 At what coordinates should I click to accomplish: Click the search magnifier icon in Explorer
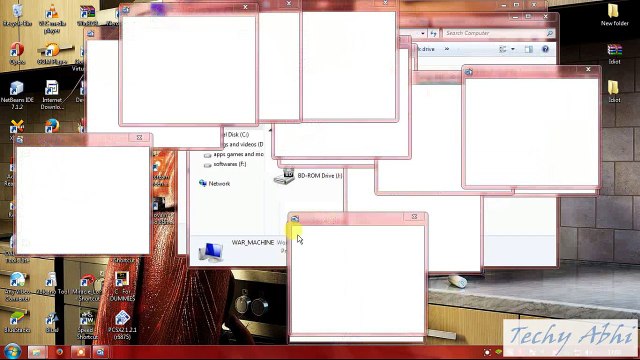point(550,33)
